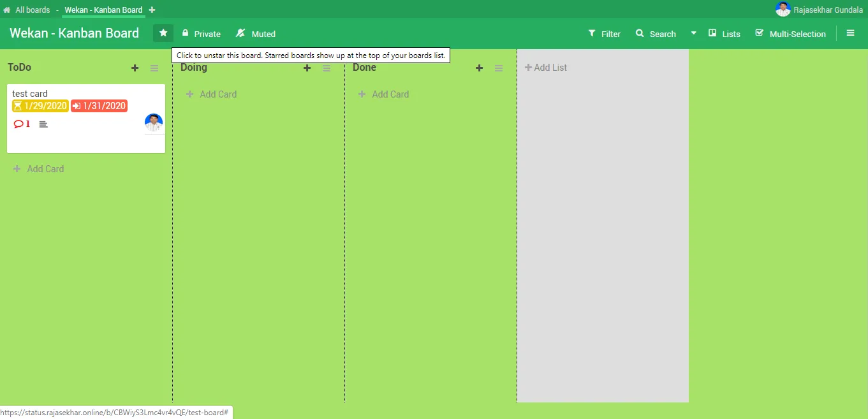Screen dimensions: 868x419
Task: Unstar the board with star icon
Action: [163, 33]
